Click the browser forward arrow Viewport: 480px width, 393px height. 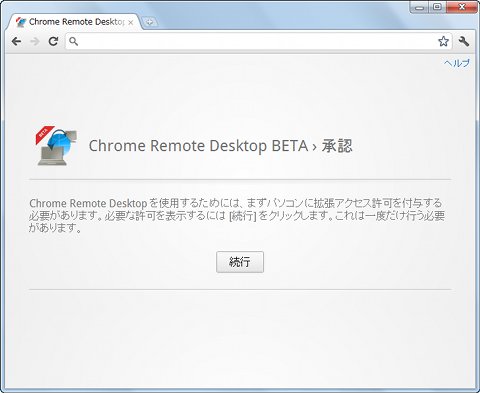coord(35,41)
